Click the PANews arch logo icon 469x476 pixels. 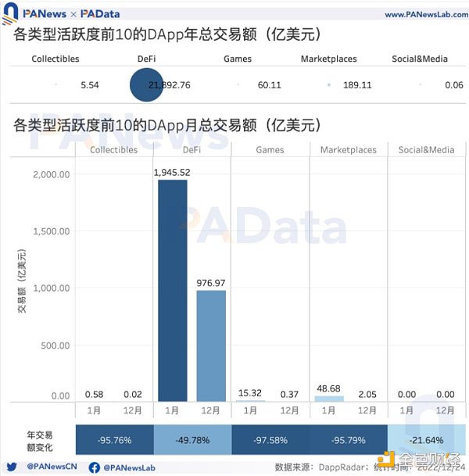pos(9,13)
